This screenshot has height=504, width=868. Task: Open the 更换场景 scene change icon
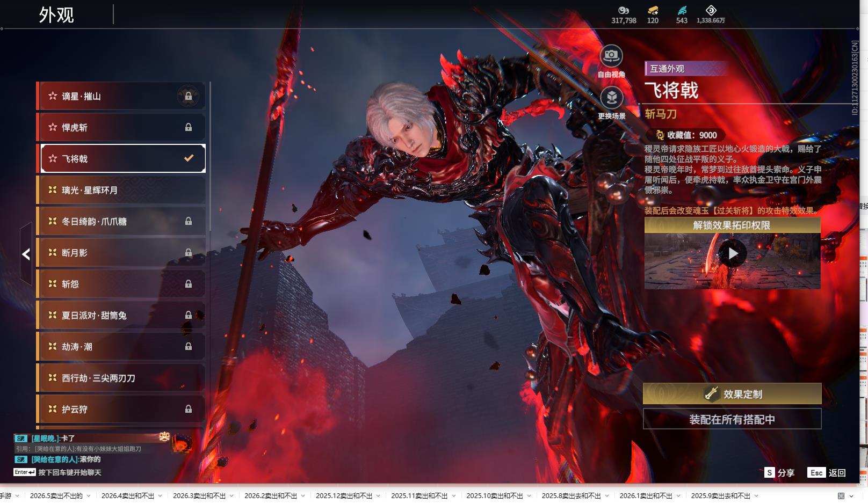(x=611, y=97)
